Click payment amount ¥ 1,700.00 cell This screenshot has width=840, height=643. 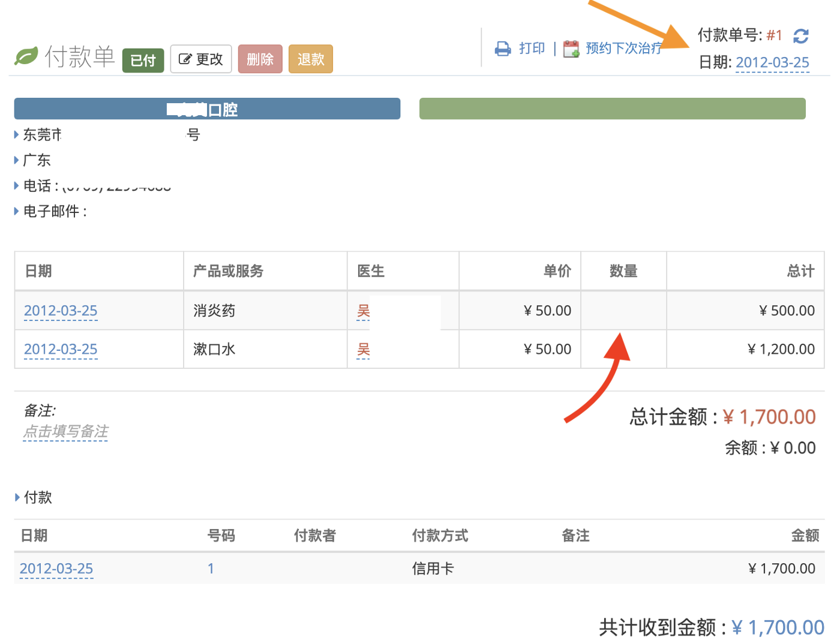click(x=781, y=569)
